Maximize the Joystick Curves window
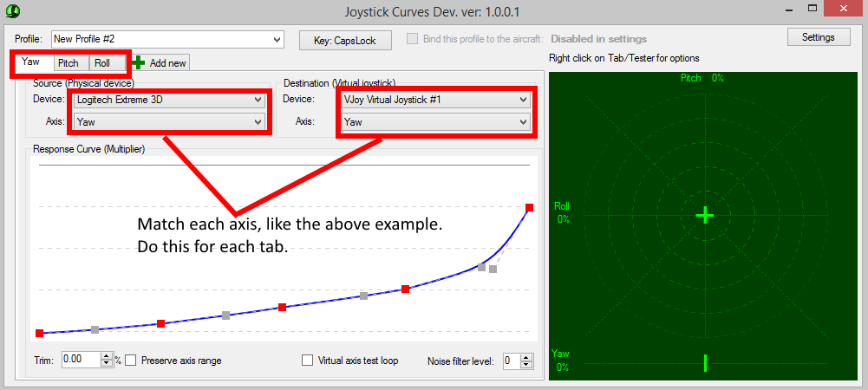Image resolution: width=868 pixels, height=390 pixels. (813, 9)
